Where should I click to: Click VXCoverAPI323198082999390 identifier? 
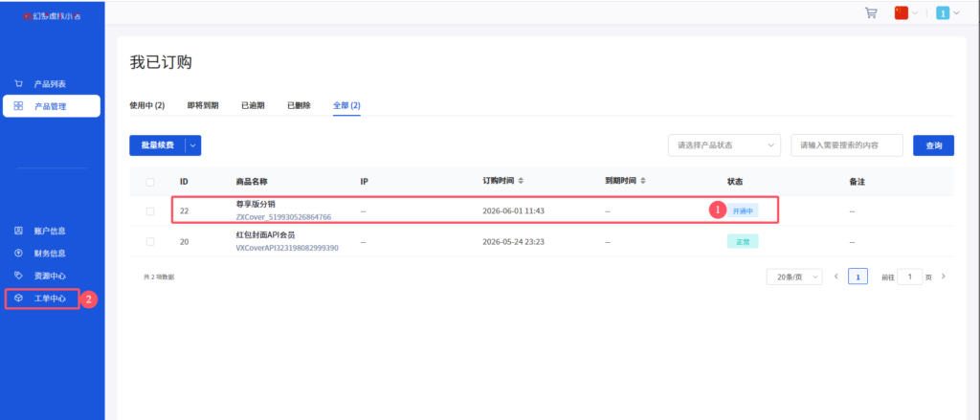tap(287, 248)
